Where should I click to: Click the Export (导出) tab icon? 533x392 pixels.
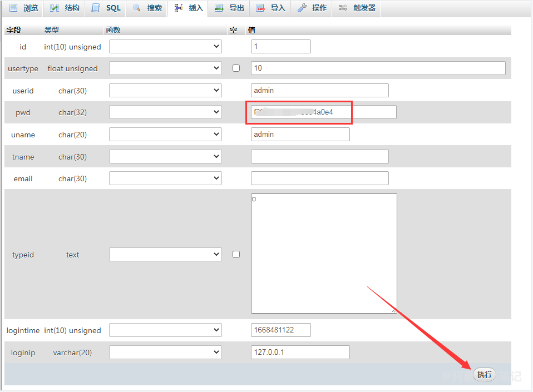219,8
